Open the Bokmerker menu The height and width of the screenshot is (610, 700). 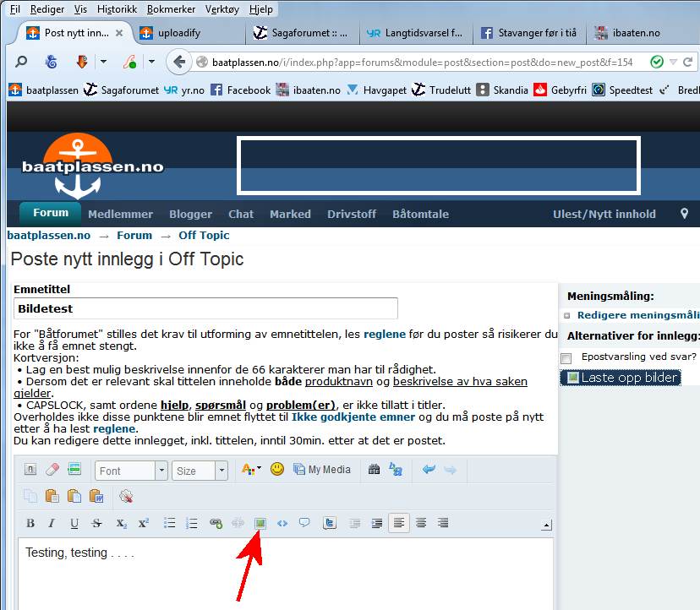171,9
